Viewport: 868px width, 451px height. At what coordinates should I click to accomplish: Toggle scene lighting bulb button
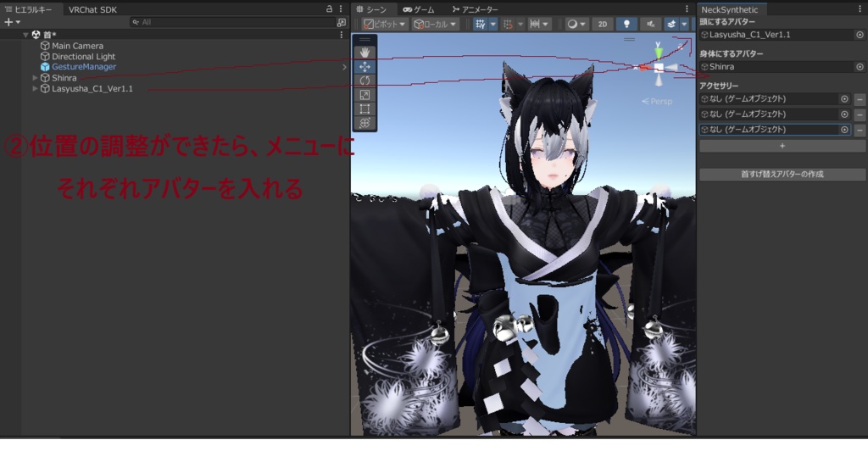click(626, 25)
